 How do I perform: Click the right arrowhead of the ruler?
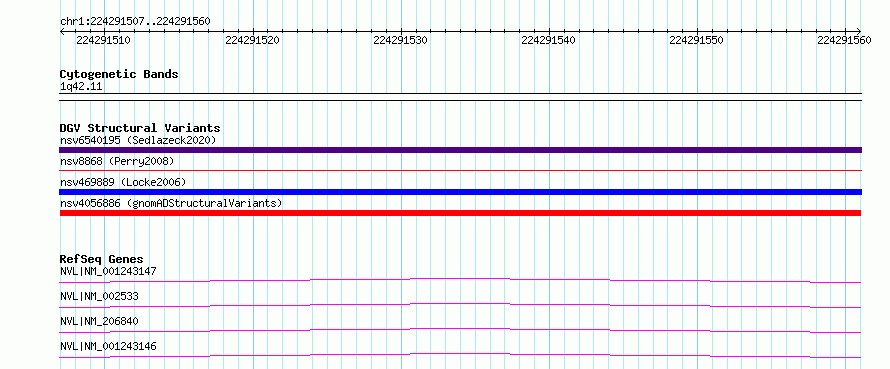pos(858,32)
